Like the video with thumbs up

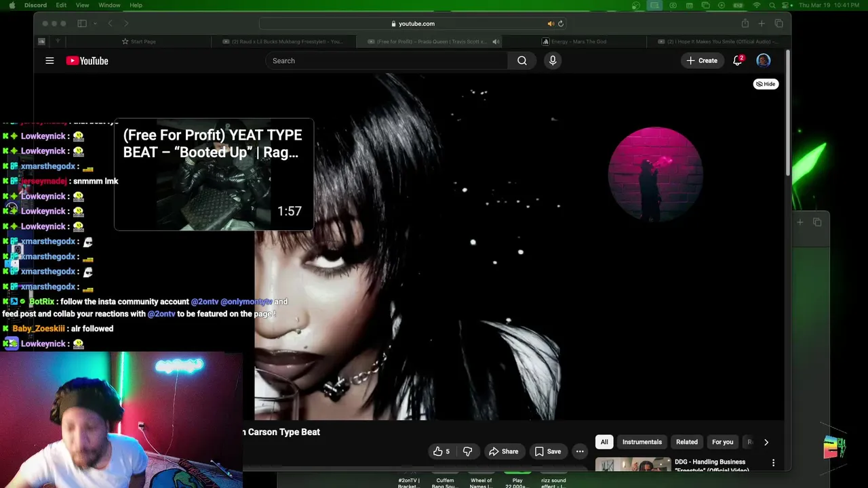[x=441, y=451]
